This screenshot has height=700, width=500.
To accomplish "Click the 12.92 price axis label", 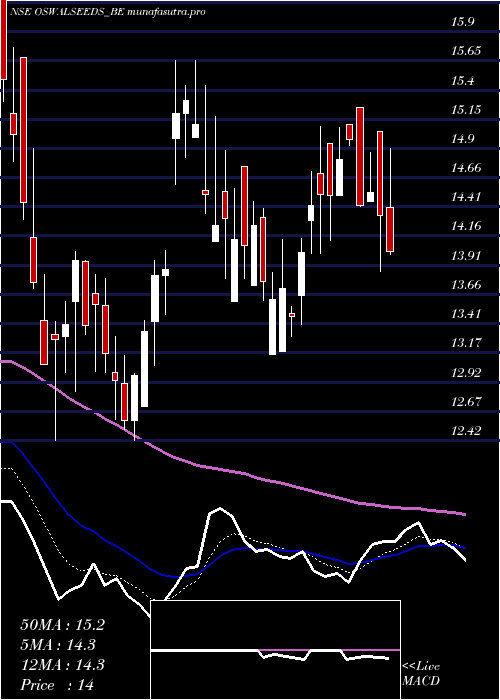I will coord(466,372).
